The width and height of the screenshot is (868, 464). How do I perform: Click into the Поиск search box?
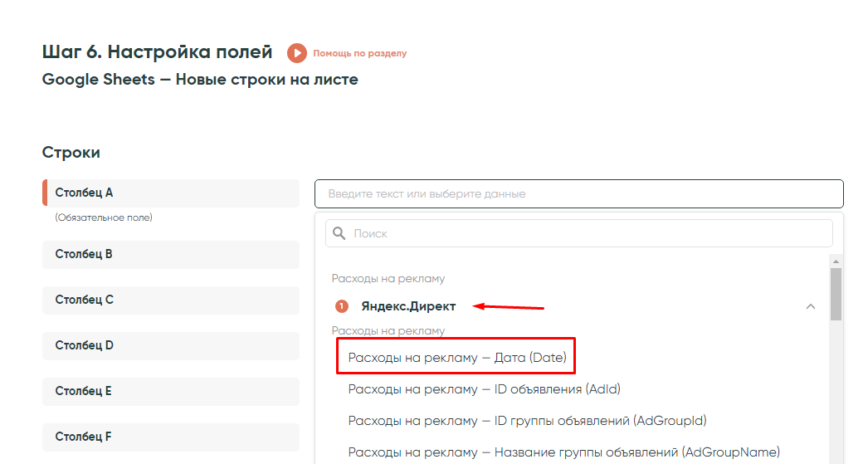pyautogui.click(x=589, y=233)
